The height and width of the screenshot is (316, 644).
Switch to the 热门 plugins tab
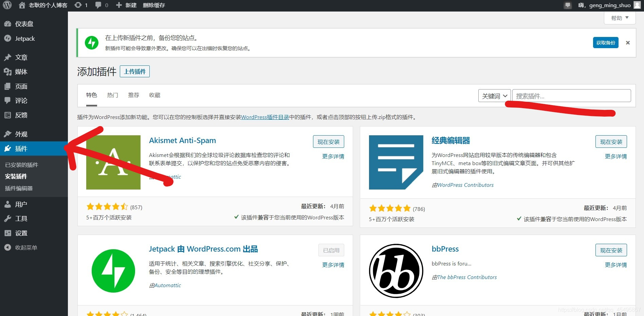point(112,95)
